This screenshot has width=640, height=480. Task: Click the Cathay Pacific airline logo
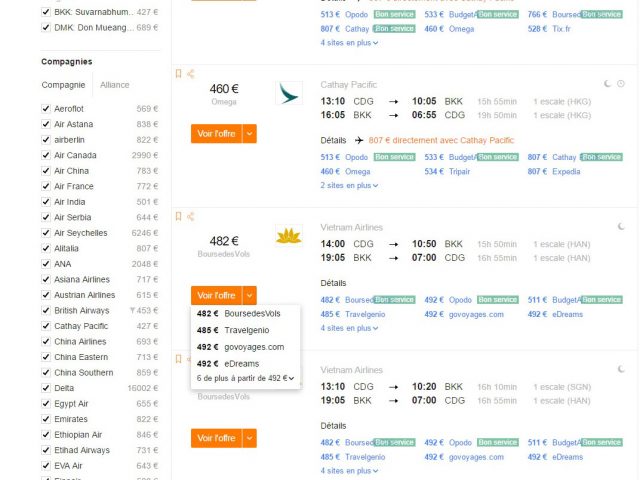pyautogui.click(x=288, y=93)
